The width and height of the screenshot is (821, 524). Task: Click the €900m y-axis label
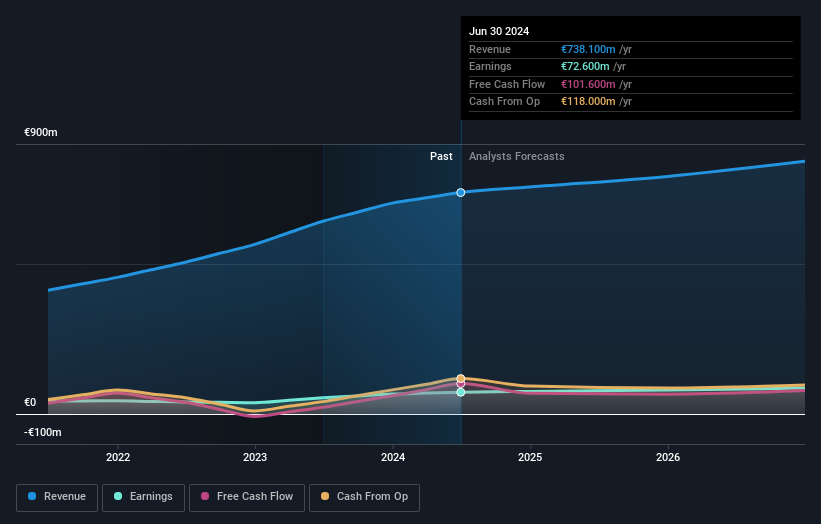pos(41,132)
